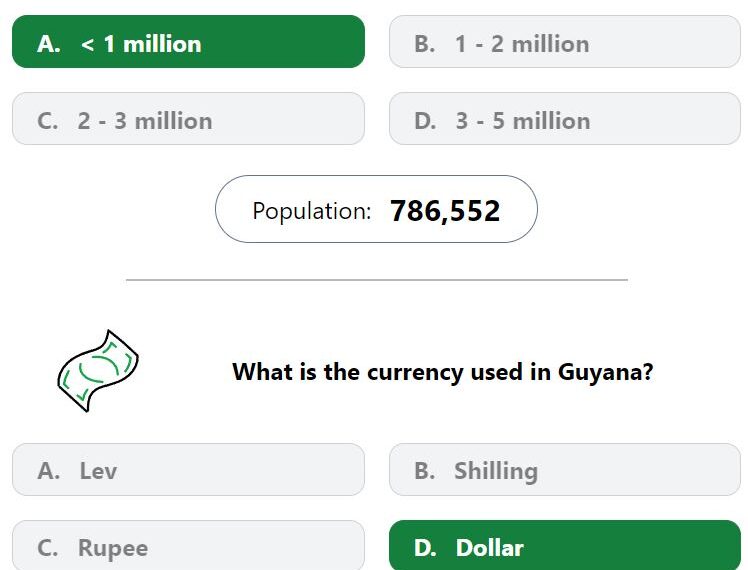Click the Guyana currency question text
748x570 pixels.
coord(442,372)
